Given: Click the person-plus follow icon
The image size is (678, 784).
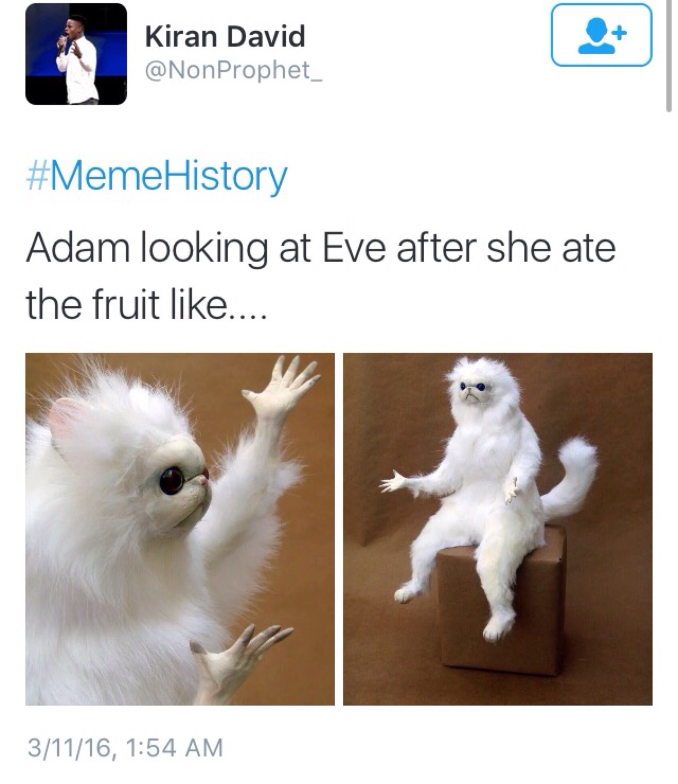Looking at the screenshot, I should click(603, 35).
